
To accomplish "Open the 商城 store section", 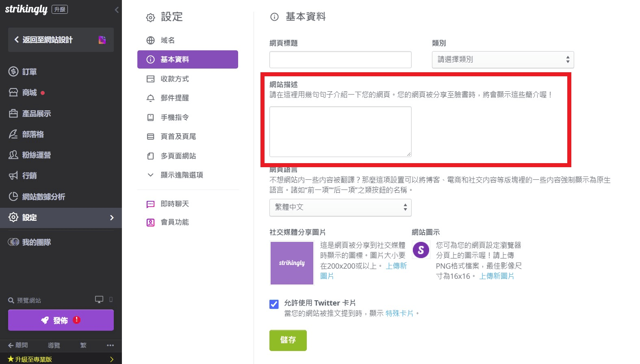I will [x=29, y=93].
